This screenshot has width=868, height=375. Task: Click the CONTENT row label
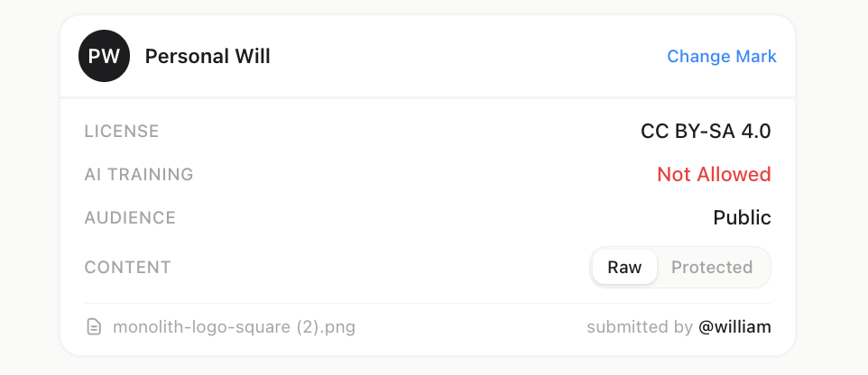tap(127, 267)
